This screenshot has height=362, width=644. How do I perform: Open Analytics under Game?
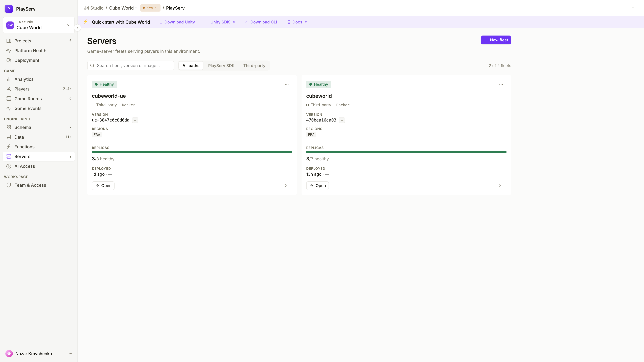coord(39,79)
